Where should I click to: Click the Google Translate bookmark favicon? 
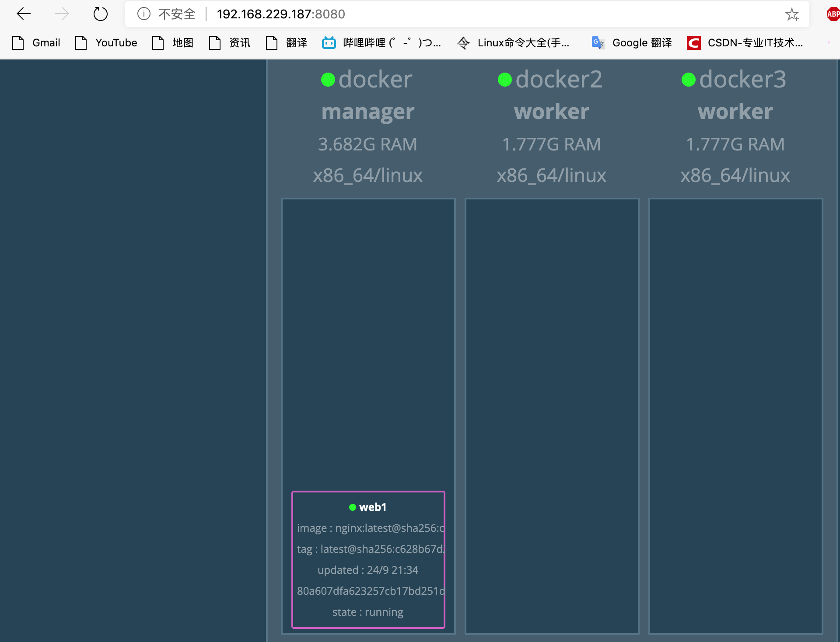pyautogui.click(x=598, y=42)
